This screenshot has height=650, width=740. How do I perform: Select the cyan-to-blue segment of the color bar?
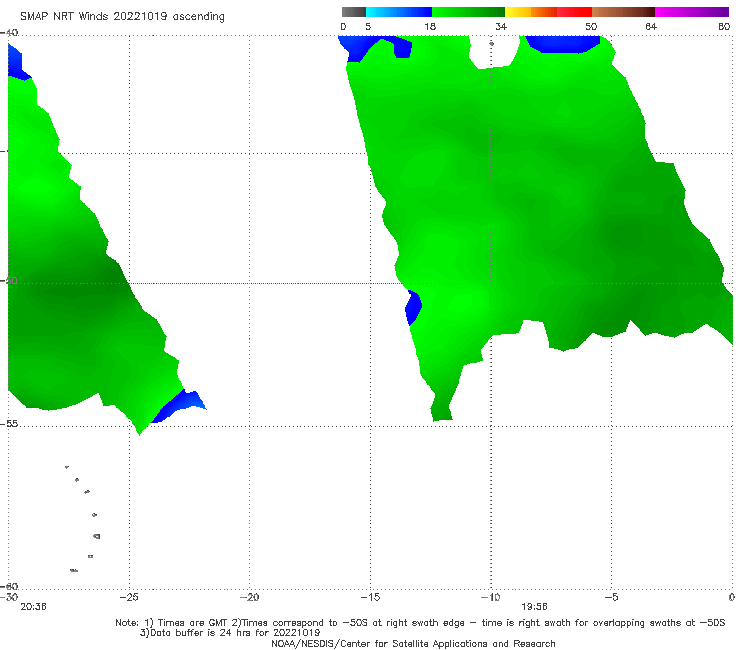pyautogui.click(x=399, y=12)
